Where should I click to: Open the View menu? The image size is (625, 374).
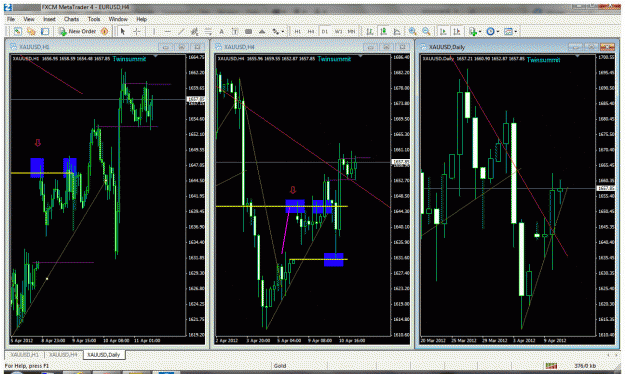click(x=29, y=19)
